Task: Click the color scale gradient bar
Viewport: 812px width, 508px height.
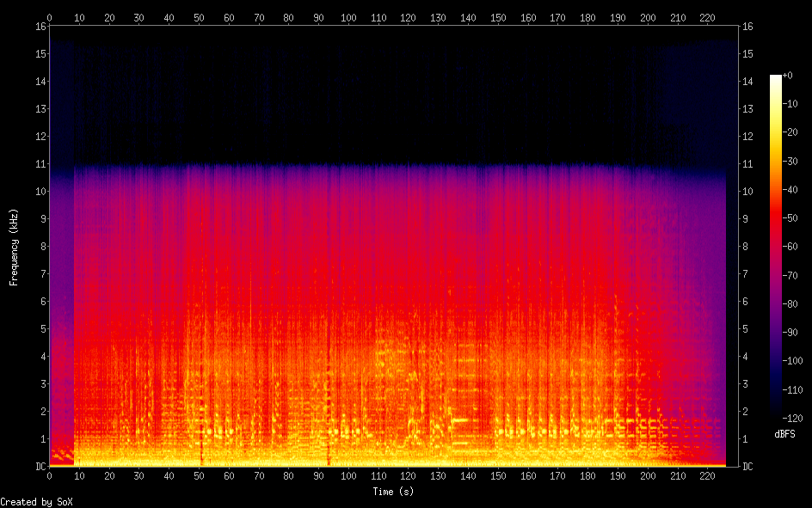Action: coord(775,246)
